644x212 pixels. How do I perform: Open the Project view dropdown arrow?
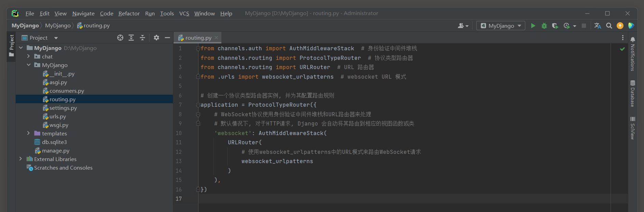(56, 38)
